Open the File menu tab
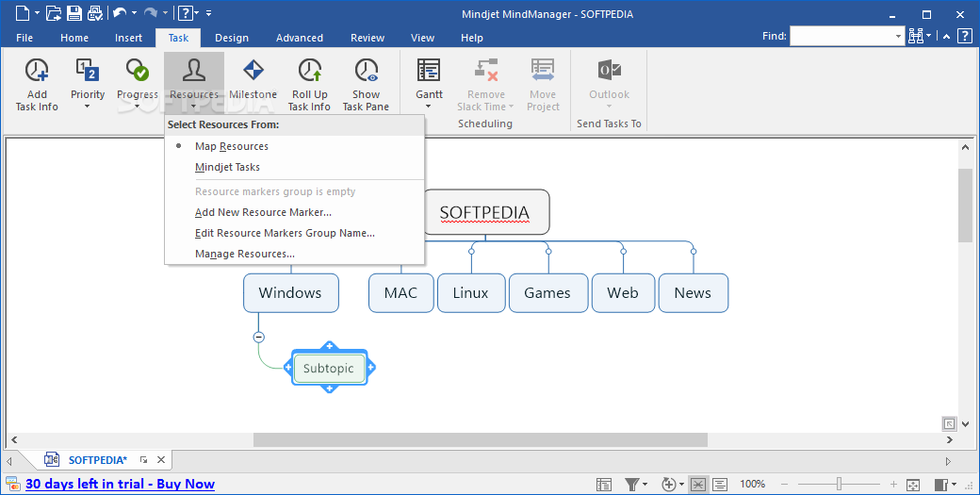This screenshot has height=495, width=980. 24,38
